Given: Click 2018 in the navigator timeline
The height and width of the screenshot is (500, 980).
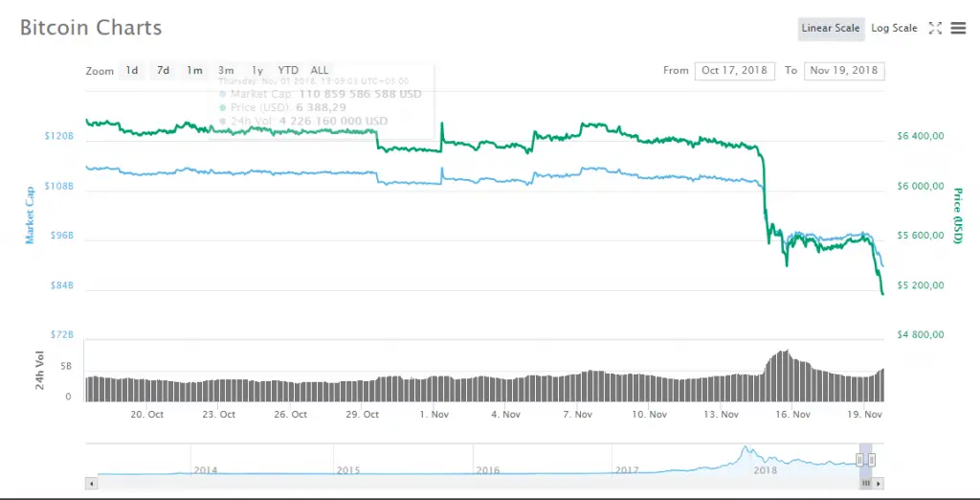Looking at the screenshot, I should click(x=766, y=470).
